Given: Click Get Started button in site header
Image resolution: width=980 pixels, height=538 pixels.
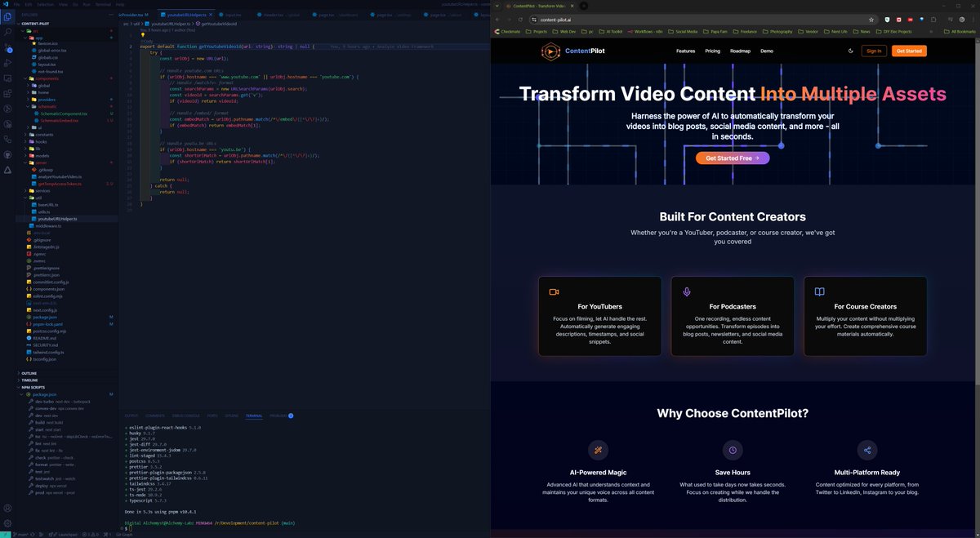Looking at the screenshot, I should [909, 51].
